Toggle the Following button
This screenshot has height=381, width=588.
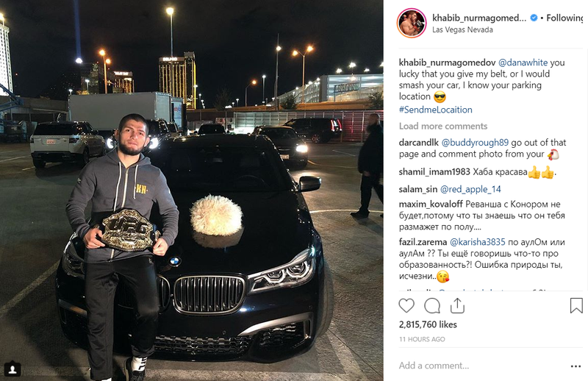coord(566,18)
